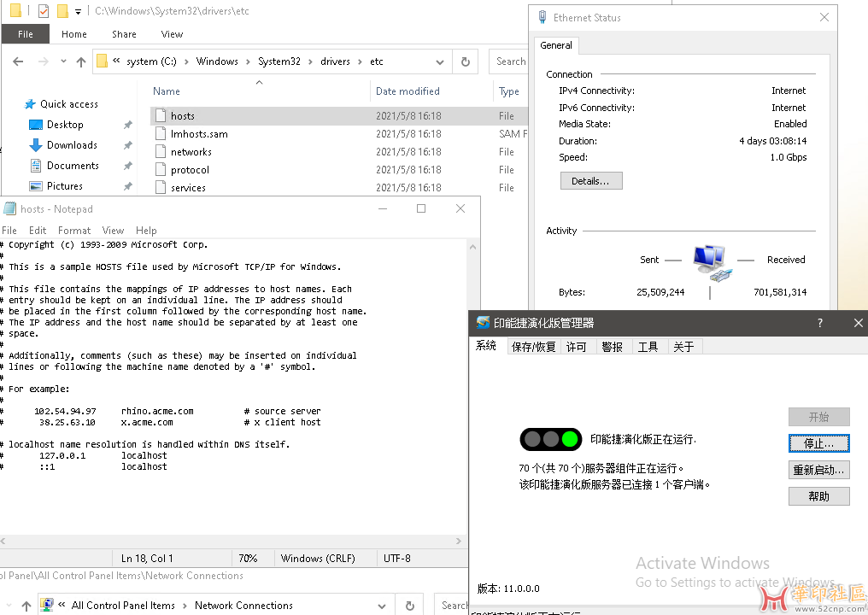Select the hosts file icon
The image size is (868, 615).
click(161, 115)
